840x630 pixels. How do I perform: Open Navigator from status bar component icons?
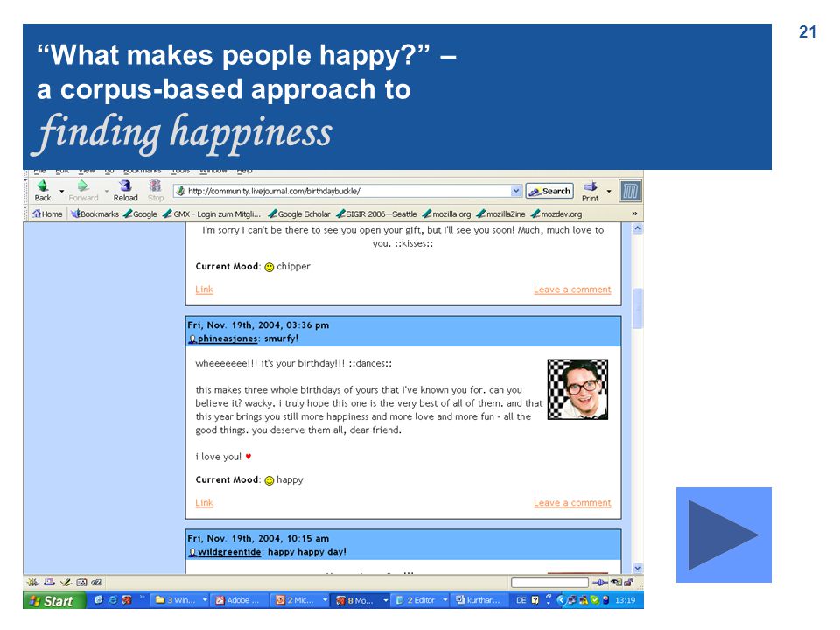32,583
